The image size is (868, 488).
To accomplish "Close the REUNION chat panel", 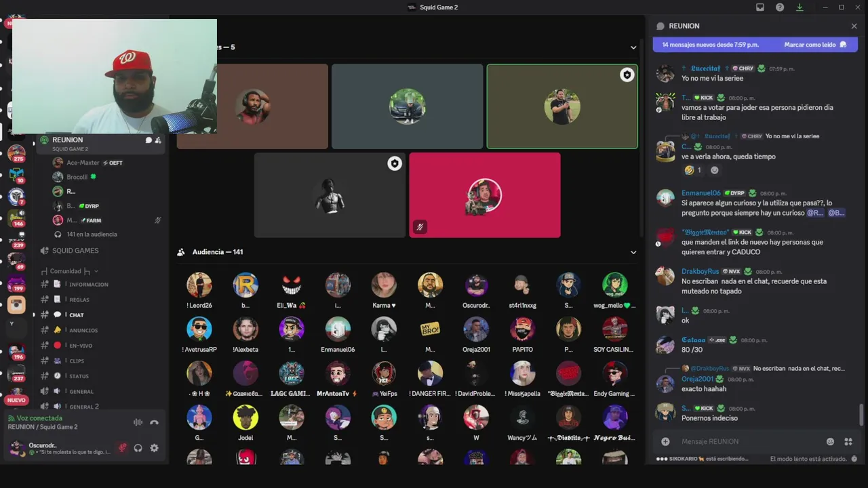I will [x=854, y=26].
